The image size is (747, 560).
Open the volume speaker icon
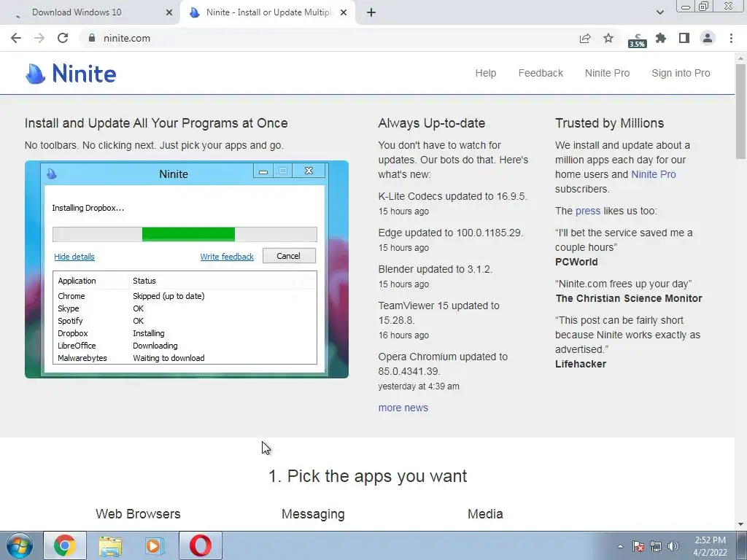(673, 546)
